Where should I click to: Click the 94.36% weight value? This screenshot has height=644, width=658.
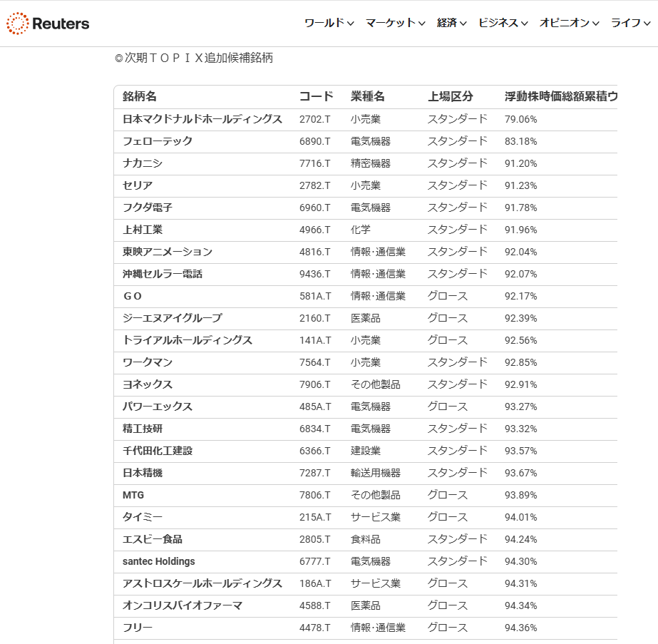point(521,628)
